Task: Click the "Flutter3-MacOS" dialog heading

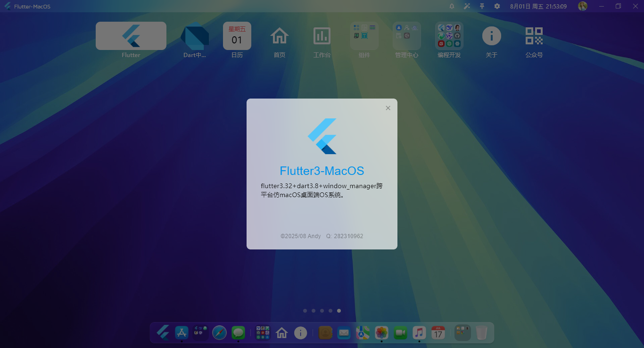Action: [322, 171]
